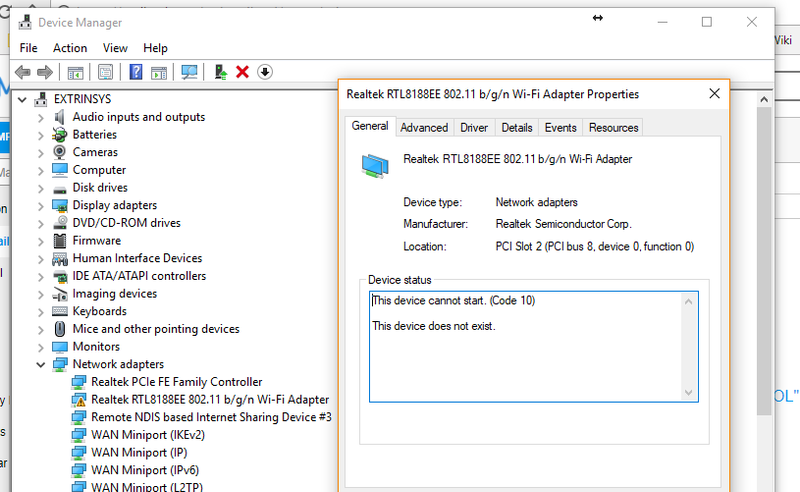The height and width of the screenshot is (492, 800).
Task: Open the Action menu
Action: [x=70, y=48]
